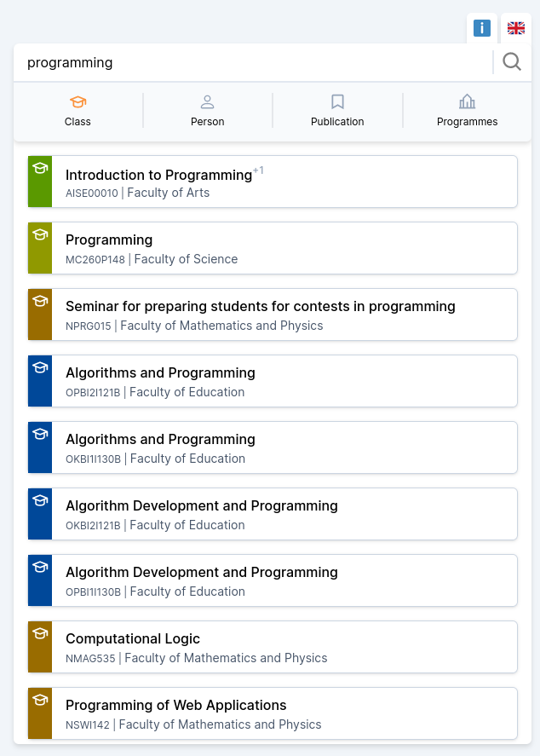Select the Person category tab

click(x=208, y=111)
